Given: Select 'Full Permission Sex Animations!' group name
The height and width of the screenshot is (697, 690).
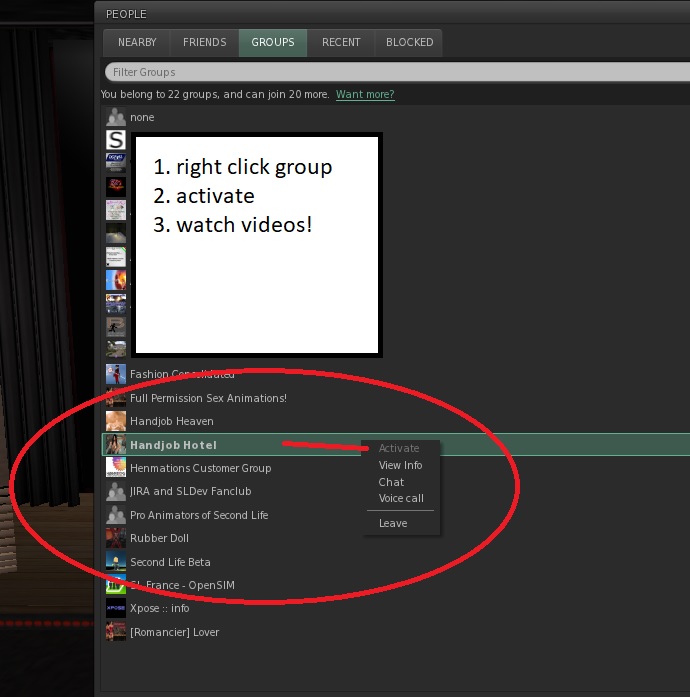Looking at the screenshot, I should click(x=208, y=398).
